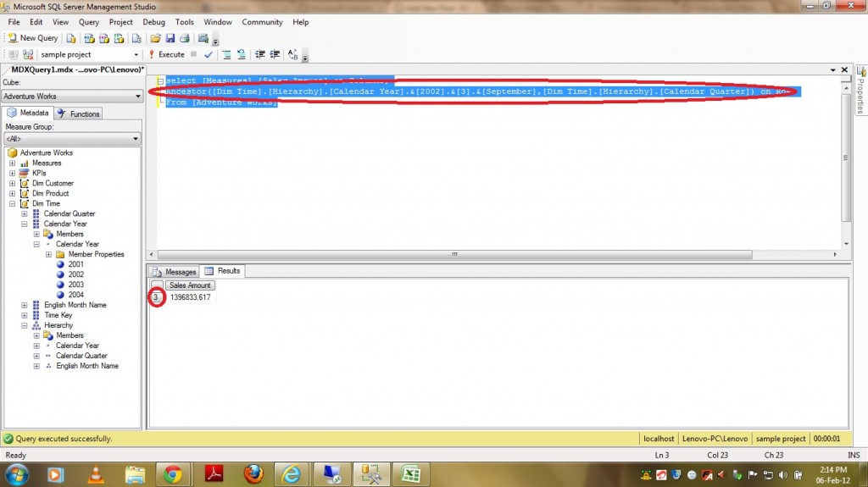Open the Query menu

click(x=88, y=22)
